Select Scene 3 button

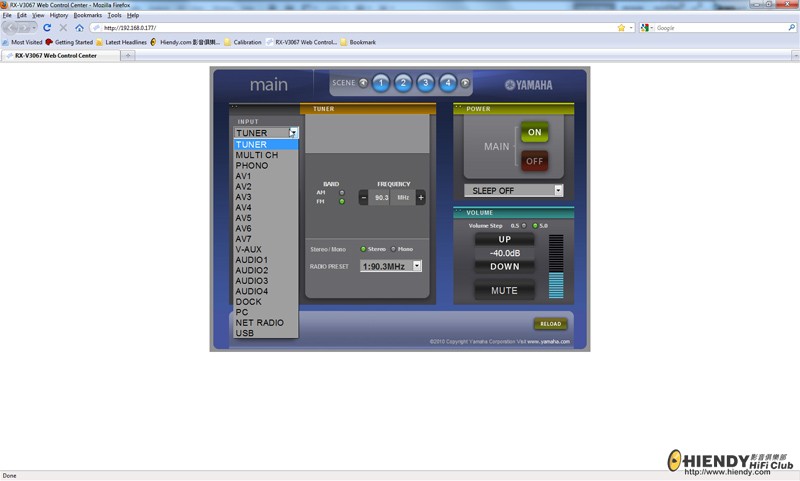(426, 83)
